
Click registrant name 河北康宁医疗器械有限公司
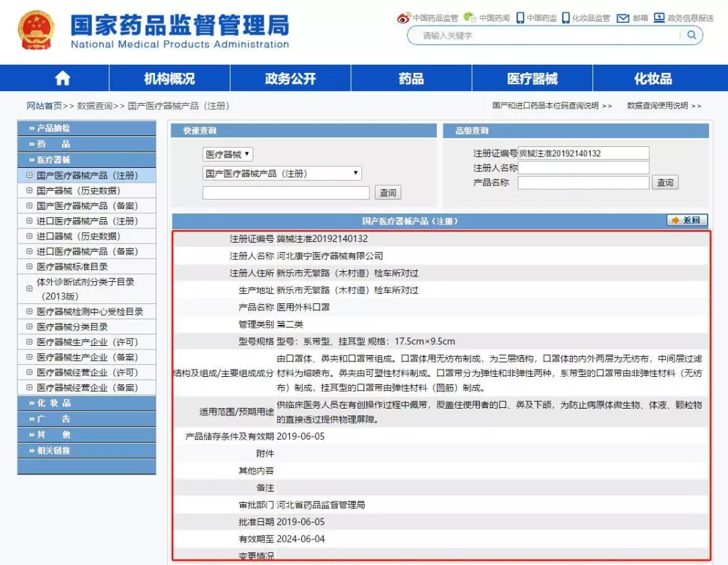tap(330, 256)
